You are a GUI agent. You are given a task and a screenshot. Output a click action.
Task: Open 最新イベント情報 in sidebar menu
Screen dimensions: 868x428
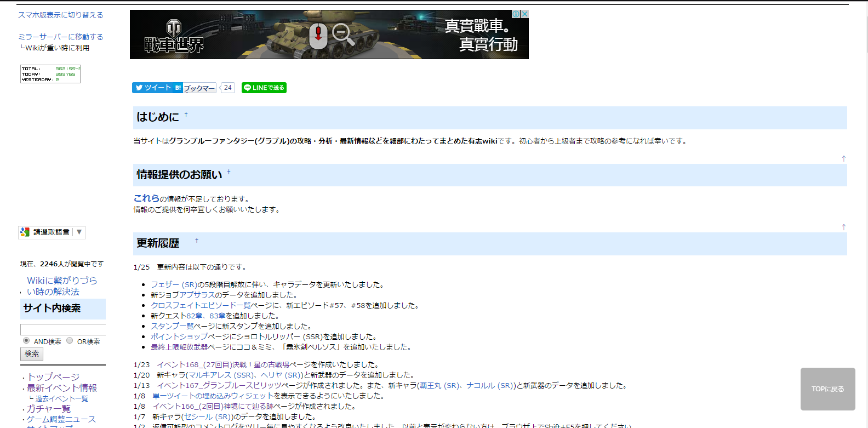point(61,388)
